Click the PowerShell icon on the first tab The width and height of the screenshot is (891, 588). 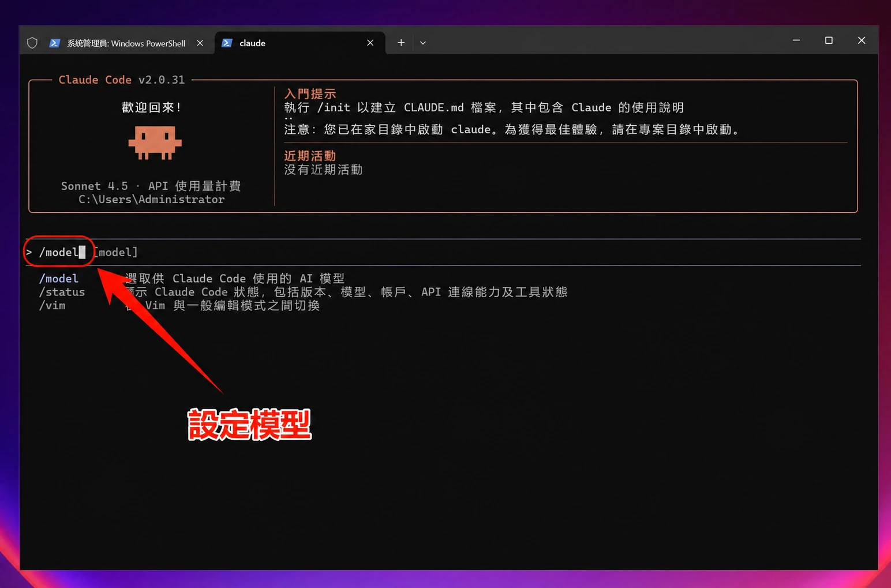[55, 43]
